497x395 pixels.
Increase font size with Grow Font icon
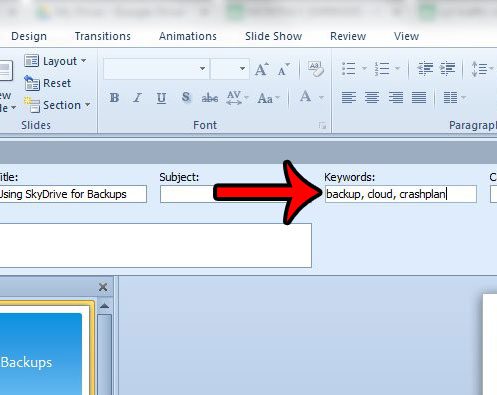point(262,69)
